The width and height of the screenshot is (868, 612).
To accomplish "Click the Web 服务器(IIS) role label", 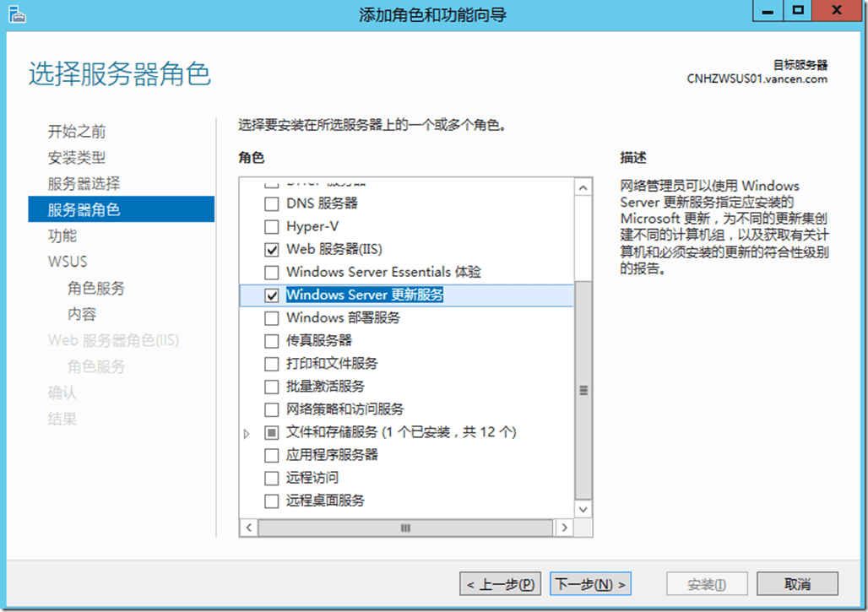I will pos(334,250).
